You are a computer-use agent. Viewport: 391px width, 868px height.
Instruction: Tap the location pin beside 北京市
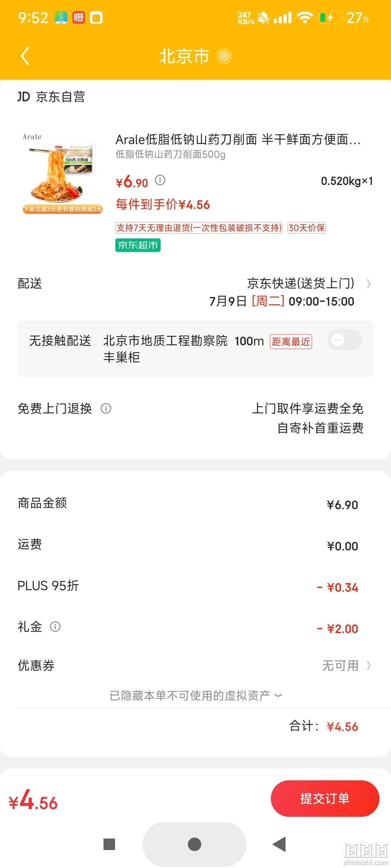[x=224, y=56]
